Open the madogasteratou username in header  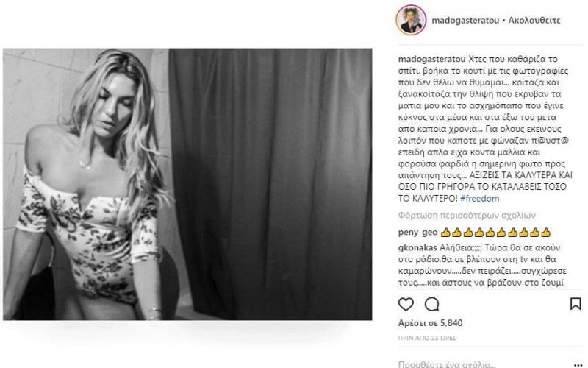click(x=465, y=21)
